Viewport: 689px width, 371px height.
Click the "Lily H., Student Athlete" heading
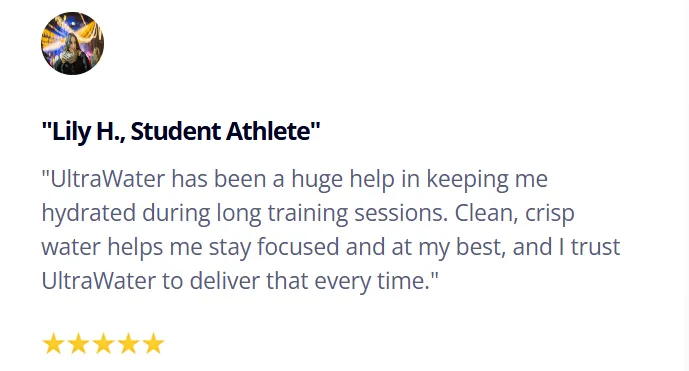[x=181, y=131]
